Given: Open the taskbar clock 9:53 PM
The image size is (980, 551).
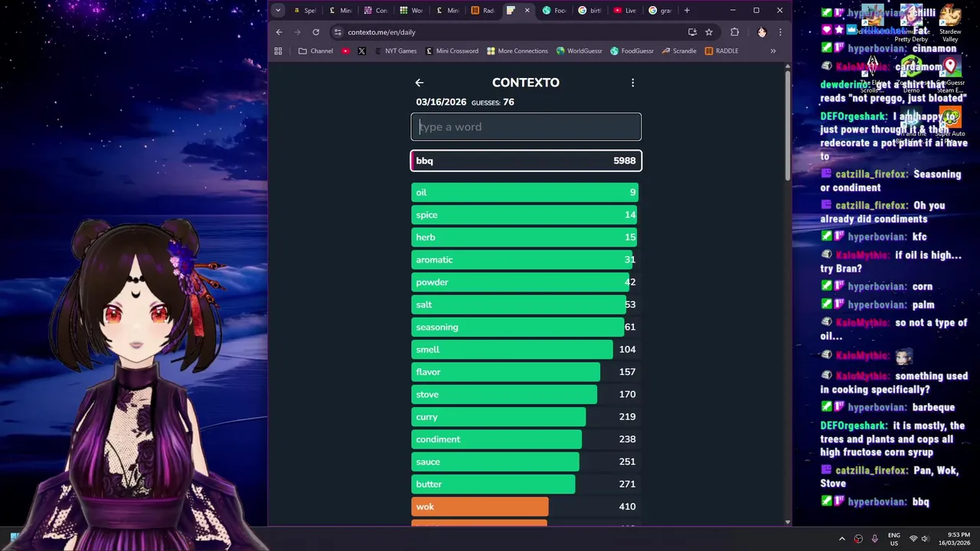Looking at the screenshot, I should (x=953, y=539).
